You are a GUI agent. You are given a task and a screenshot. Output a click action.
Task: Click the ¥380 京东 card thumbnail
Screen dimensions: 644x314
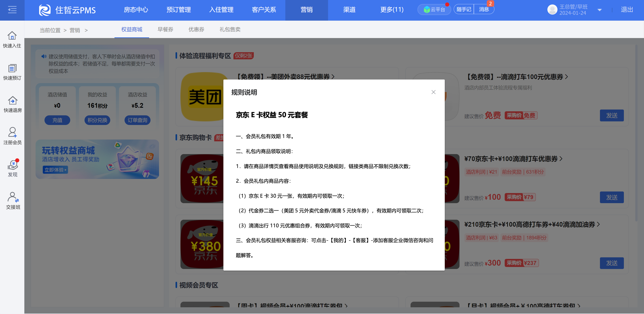click(202, 244)
